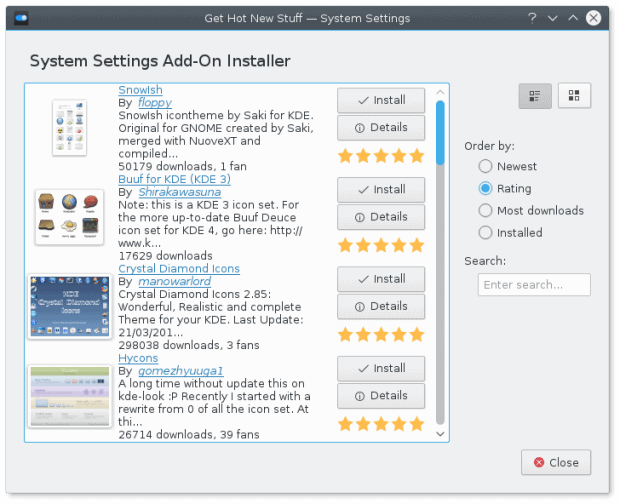Shade the window with the titlebar down-chevron
The image size is (620, 504).
point(553,18)
